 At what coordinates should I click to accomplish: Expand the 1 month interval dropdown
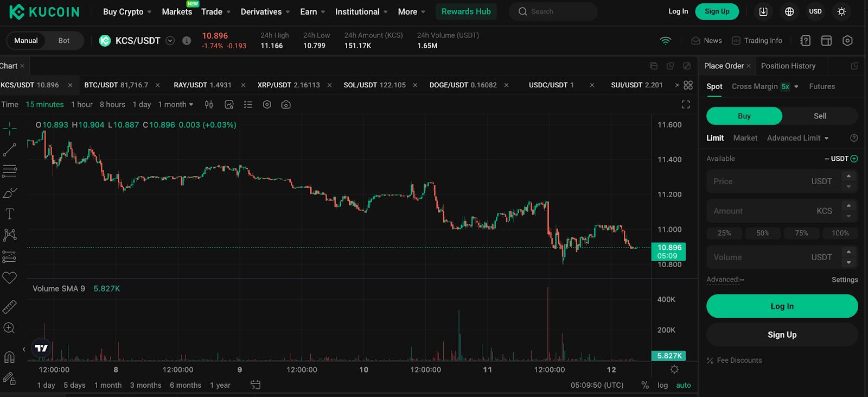pyautogui.click(x=175, y=104)
